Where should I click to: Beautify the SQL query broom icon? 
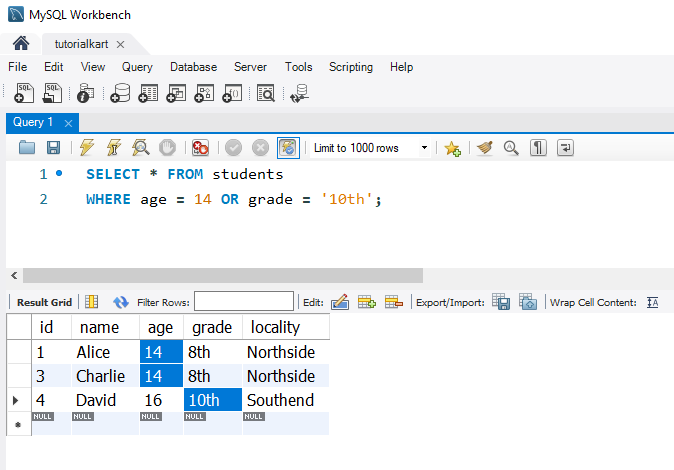(x=485, y=147)
